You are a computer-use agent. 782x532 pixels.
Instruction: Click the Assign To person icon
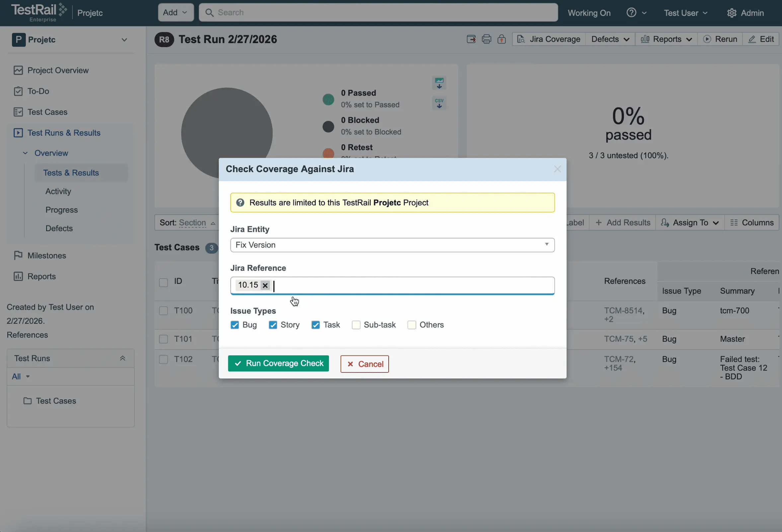tap(665, 223)
